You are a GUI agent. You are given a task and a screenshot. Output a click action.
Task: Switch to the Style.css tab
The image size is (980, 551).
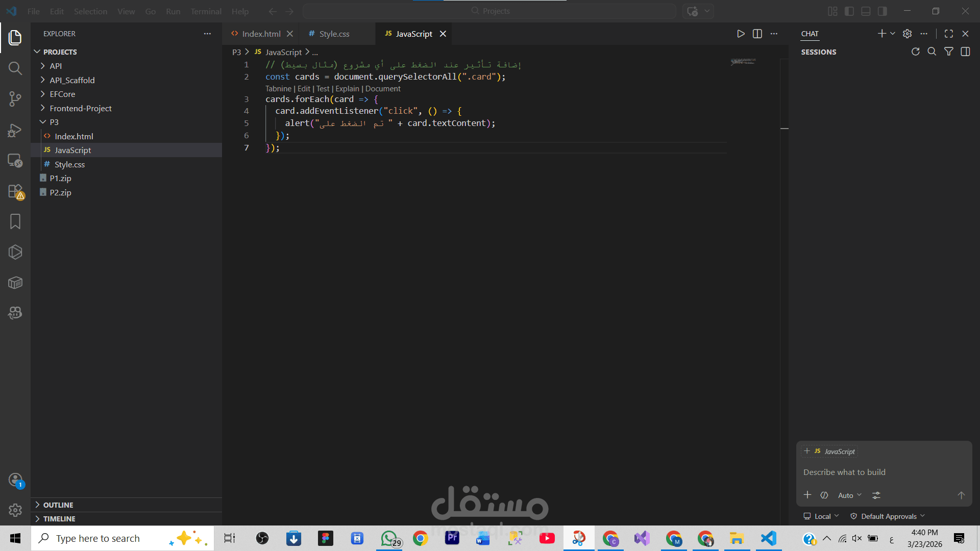334,34
